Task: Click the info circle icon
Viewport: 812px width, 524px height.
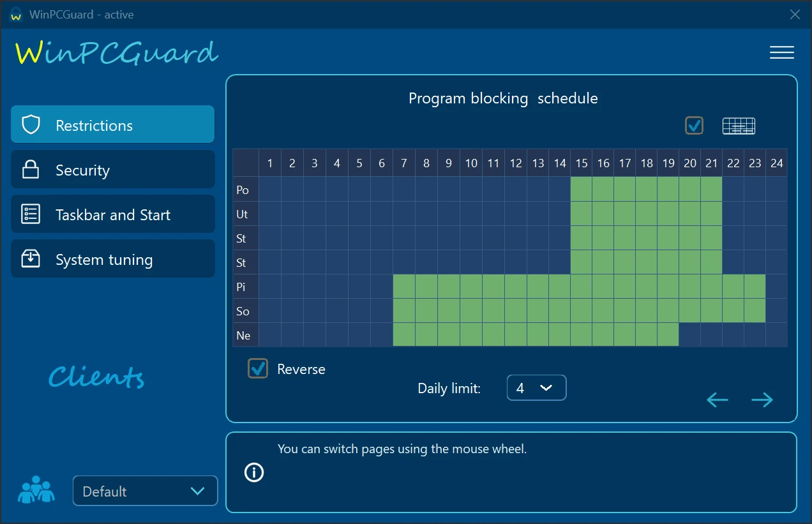Action: click(x=254, y=472)
